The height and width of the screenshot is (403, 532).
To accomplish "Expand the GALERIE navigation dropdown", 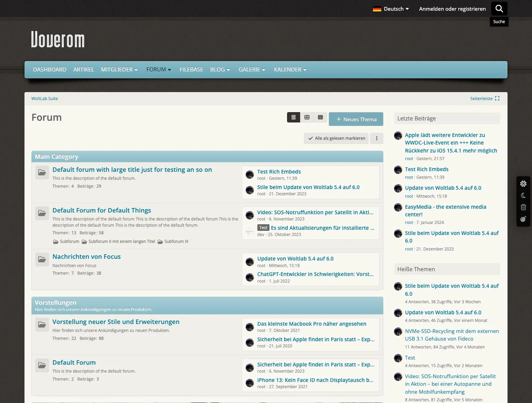I will pyautogui.click(x=252, y=70).
